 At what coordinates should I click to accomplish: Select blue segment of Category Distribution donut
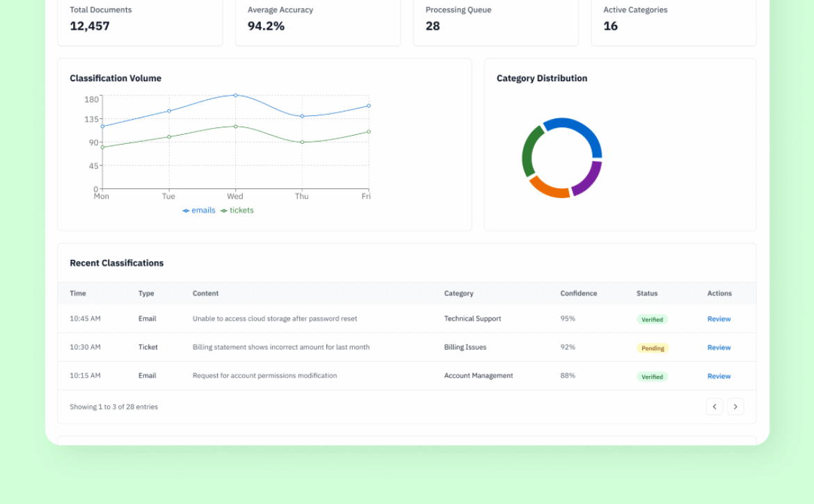click(x=578, y=131)
